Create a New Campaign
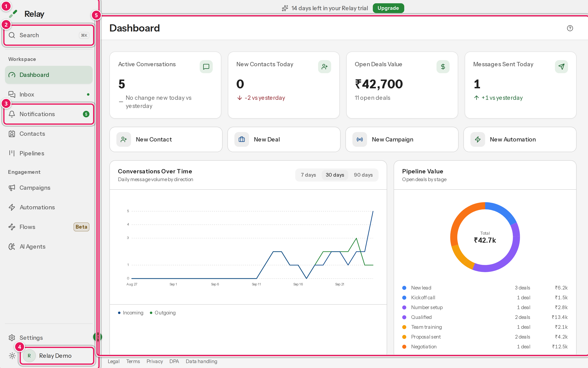588x368 pixels. 402,139
